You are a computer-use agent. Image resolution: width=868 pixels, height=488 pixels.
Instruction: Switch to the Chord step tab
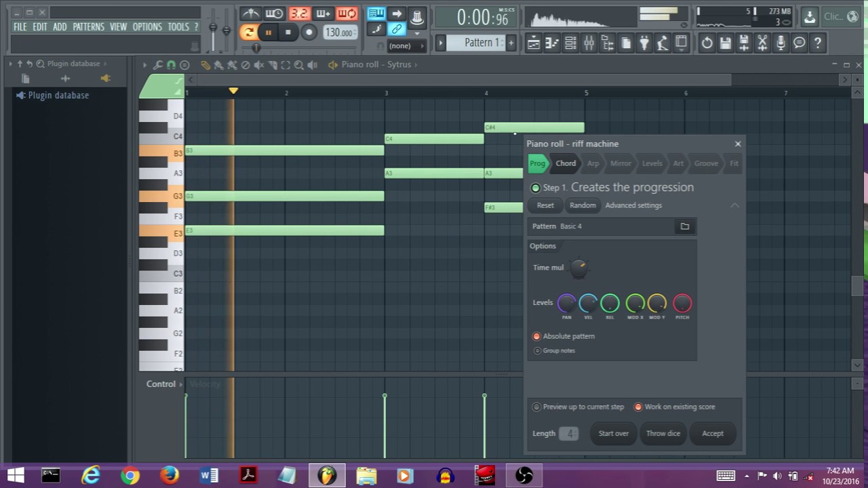coord(566,163)
